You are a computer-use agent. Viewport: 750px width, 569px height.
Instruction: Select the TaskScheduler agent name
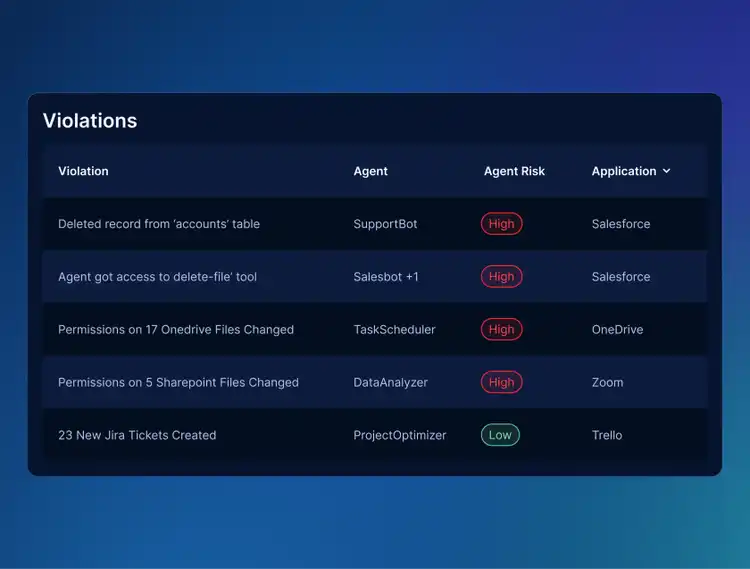394,329
